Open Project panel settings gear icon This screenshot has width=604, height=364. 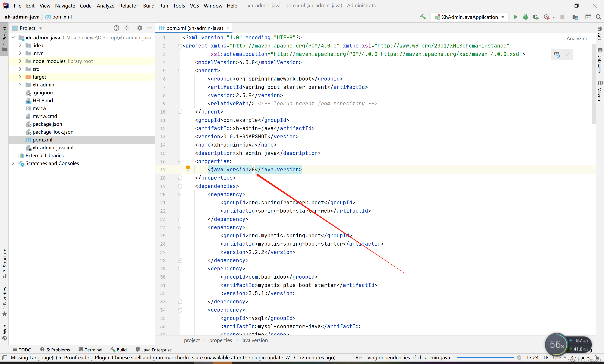(x=139, y=28)
